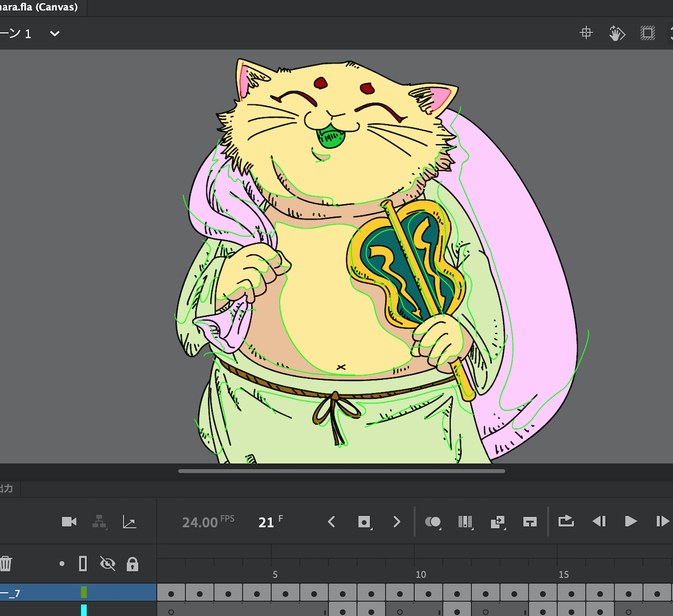Go to the previous keyframe arrow
673x616 pixels.
(x=331, y=522)
